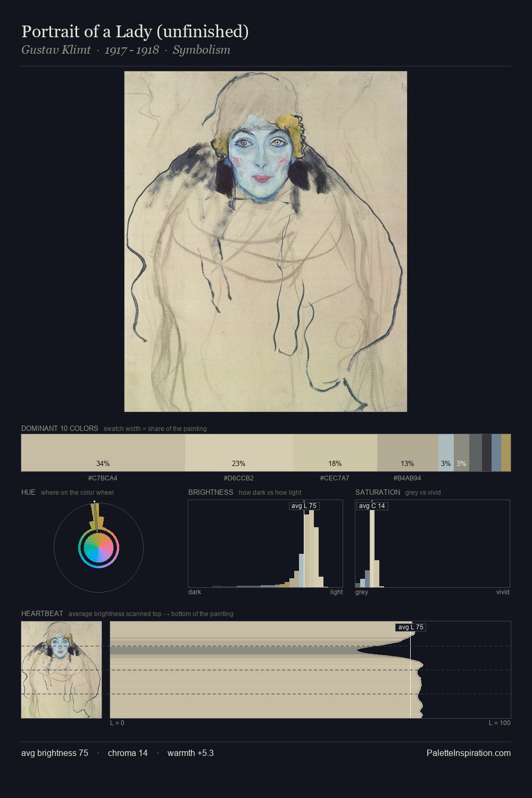Select the 18% pale khaki swatch
The width and height of the screenshot is (532, 798).
coord(335,453)
